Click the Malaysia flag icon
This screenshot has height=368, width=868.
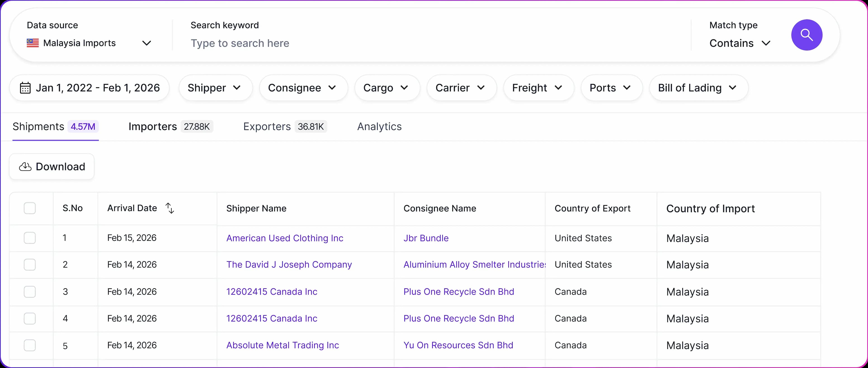click(33, 43)
